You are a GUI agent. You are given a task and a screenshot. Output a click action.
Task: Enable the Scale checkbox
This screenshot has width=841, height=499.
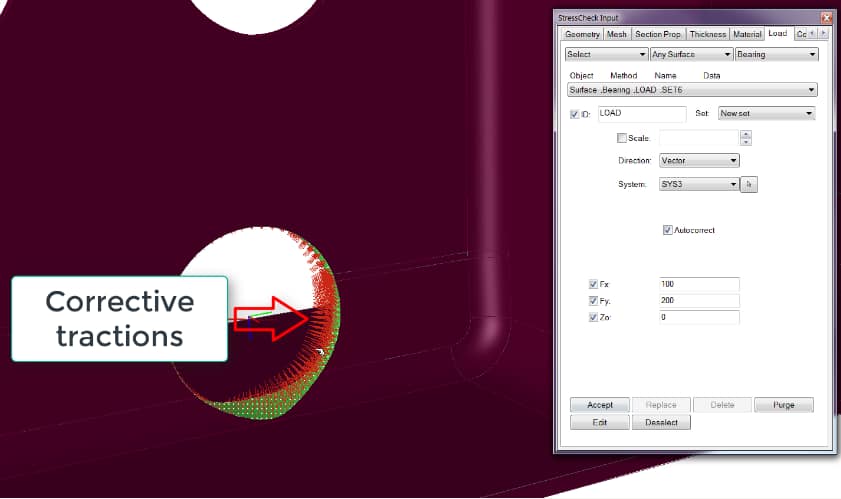click(623, 139)
